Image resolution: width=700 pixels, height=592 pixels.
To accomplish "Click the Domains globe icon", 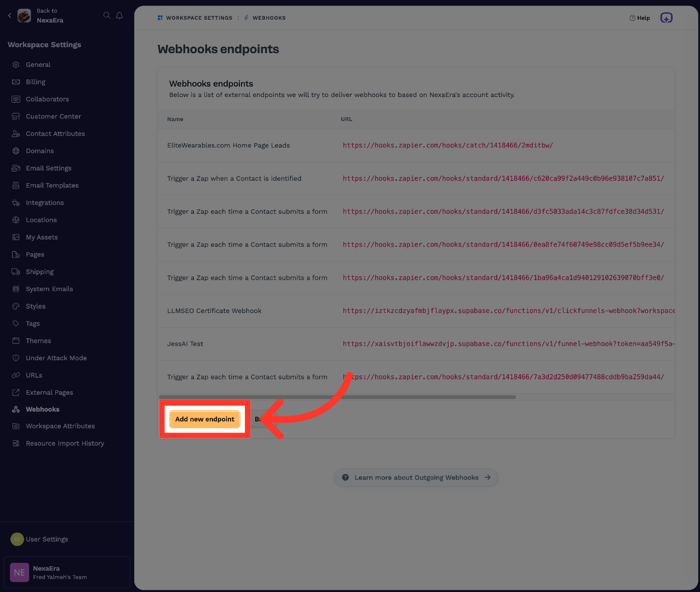I will click(x=16, y=151).
